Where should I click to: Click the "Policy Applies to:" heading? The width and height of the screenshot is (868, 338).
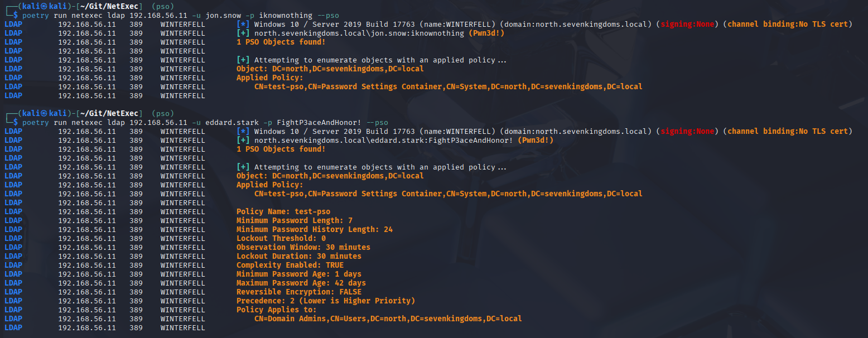click(276, 310)
